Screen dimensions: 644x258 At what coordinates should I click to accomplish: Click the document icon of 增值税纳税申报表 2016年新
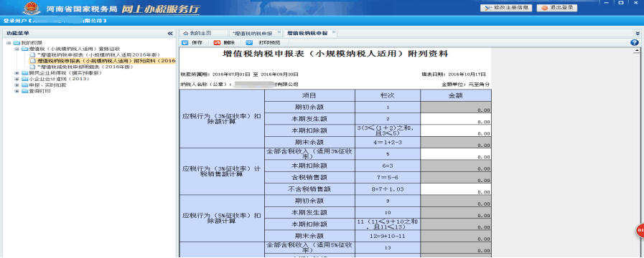tap(32, 54)
